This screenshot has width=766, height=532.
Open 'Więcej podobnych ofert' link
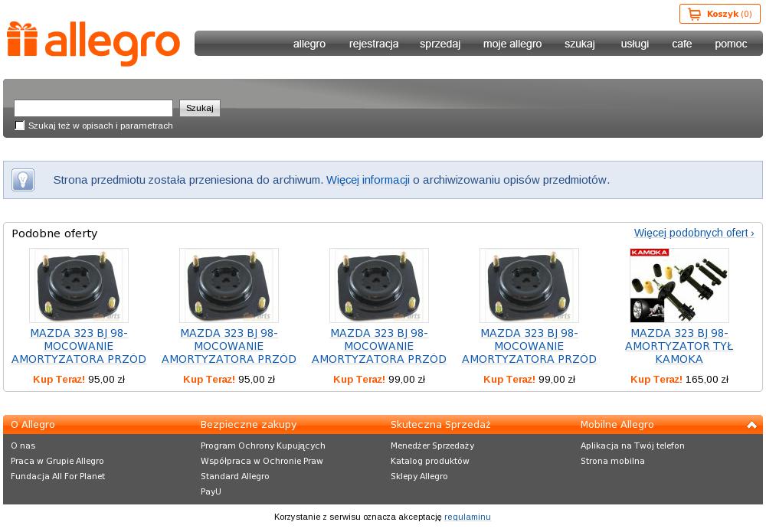(694, 233)
